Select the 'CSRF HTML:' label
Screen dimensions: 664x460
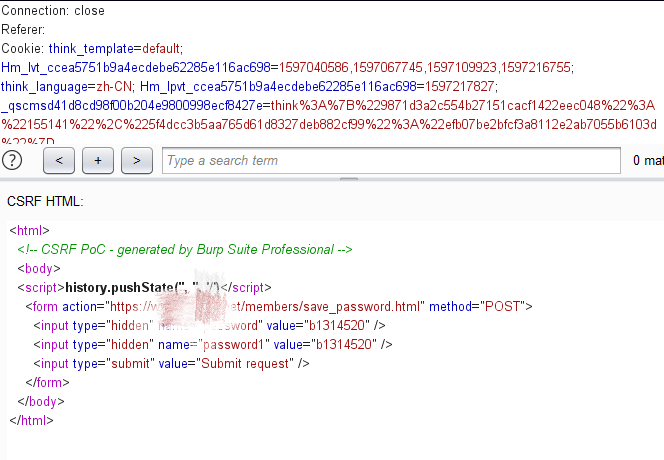click(45, 201)
